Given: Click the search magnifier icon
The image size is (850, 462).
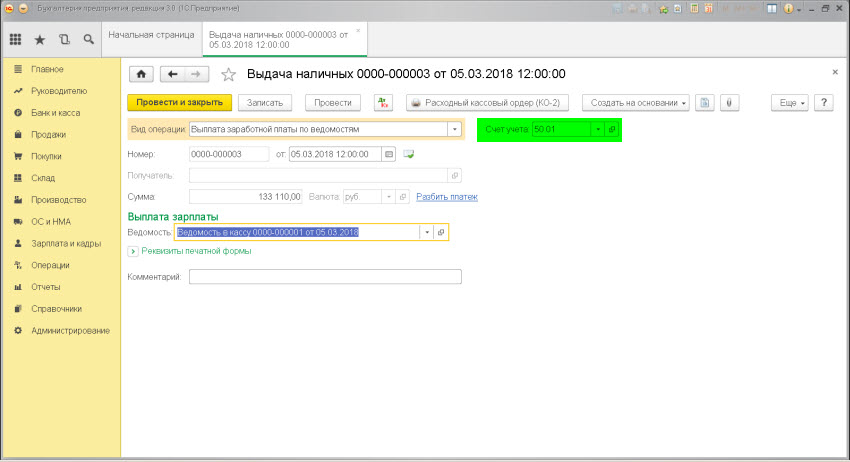Looking at the screenshot, I should (x=88, y=40).
